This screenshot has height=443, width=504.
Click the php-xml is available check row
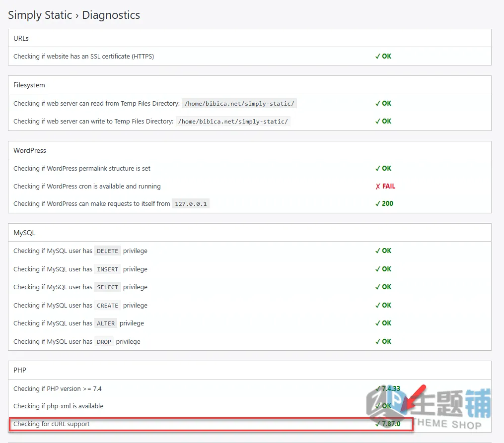250,406
